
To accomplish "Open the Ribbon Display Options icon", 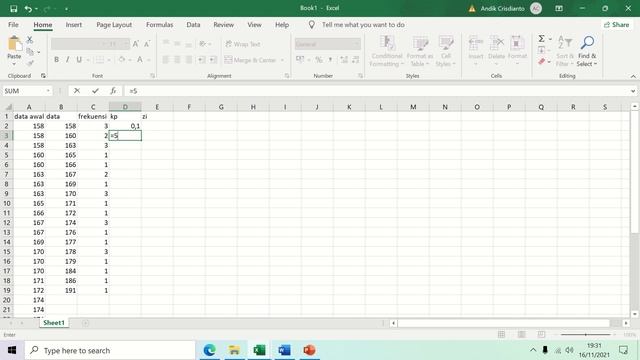I will [559, 9].
